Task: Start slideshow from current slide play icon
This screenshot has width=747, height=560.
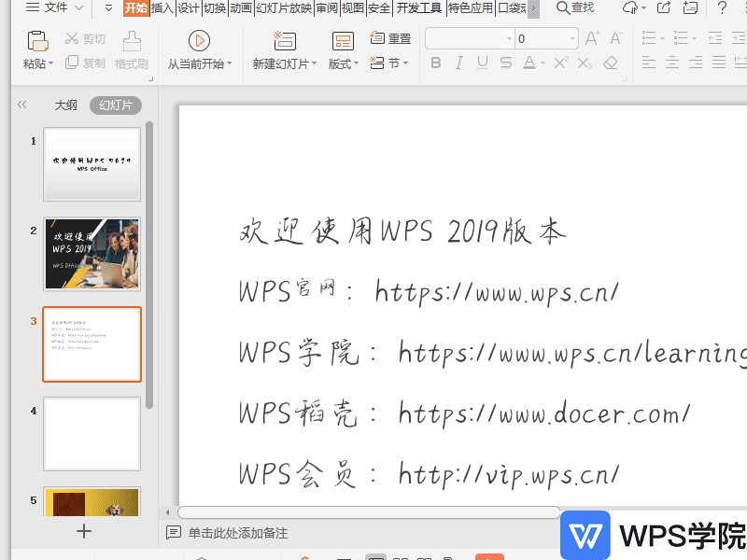Action: point(199,41)
